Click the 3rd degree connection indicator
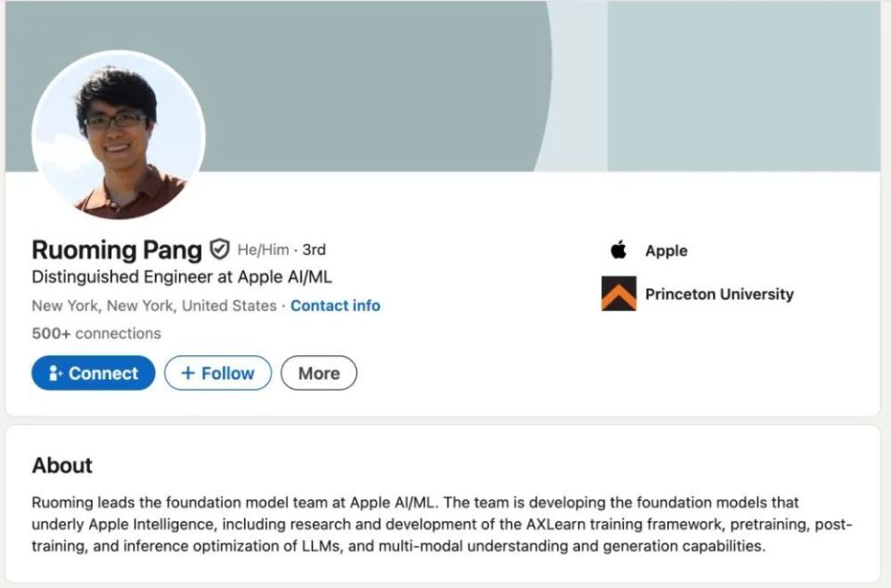Viewport: 891px width, 588px height. (x=314, y=249)
